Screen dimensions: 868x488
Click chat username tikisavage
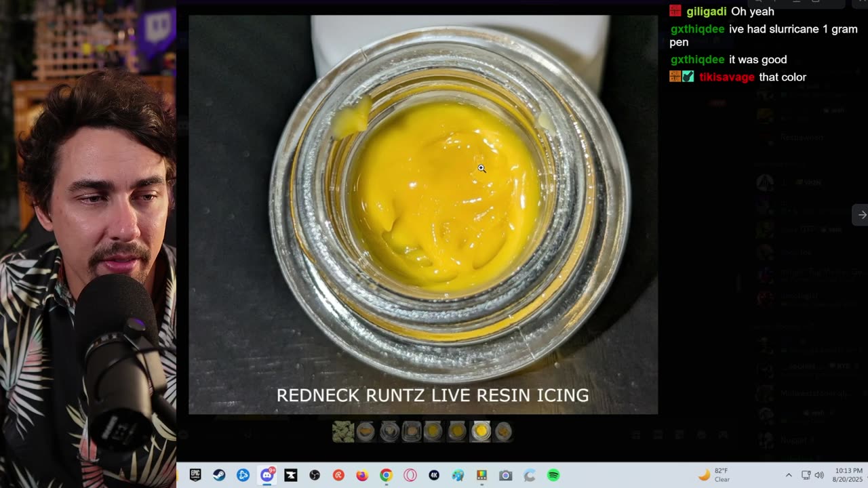click(x=727, y=77)
